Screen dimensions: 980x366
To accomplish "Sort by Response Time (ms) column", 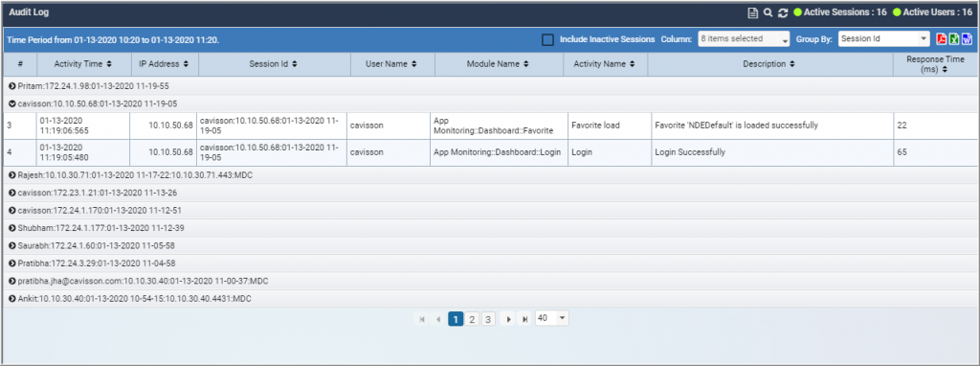I will pyautogui.click(x=936, y=64).
